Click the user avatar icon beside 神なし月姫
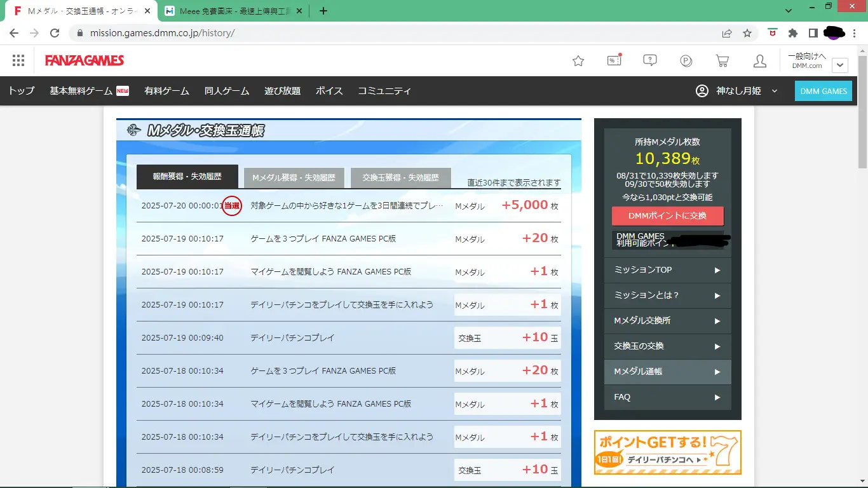The image size is (868, 488). 702,91
